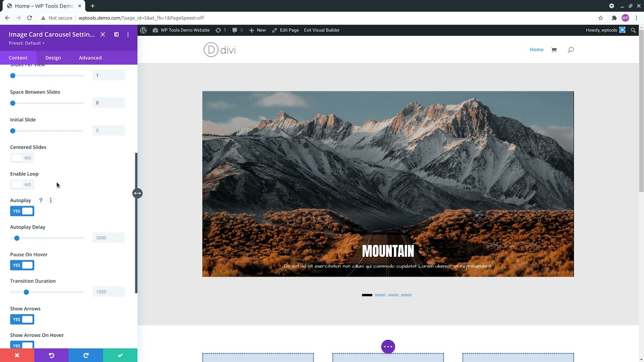Viewport: 644px width, 362px height.
Task: Toggle Centered Slides switch
Action: (22, 158)
